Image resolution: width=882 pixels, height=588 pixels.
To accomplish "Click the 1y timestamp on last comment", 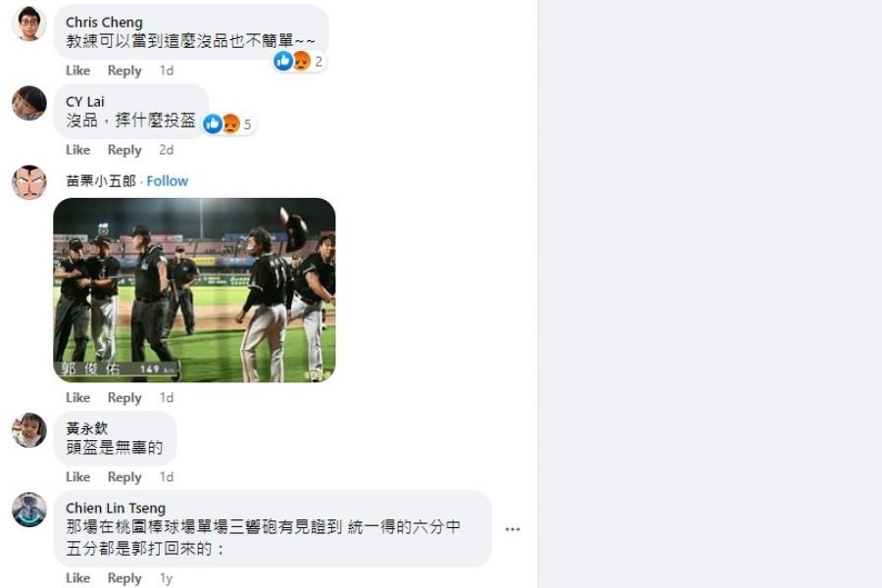I will click(x=166, y=578).
